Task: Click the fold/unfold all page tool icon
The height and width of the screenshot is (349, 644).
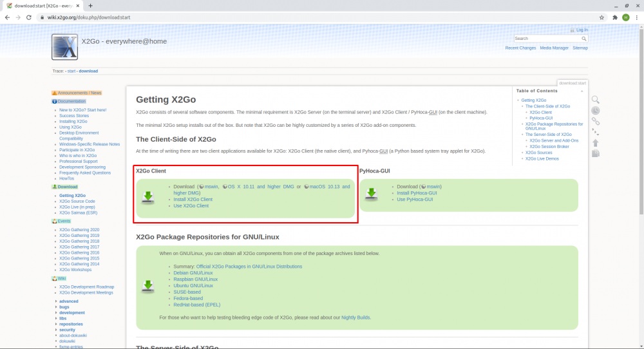Action: click(x=596, y=132)
